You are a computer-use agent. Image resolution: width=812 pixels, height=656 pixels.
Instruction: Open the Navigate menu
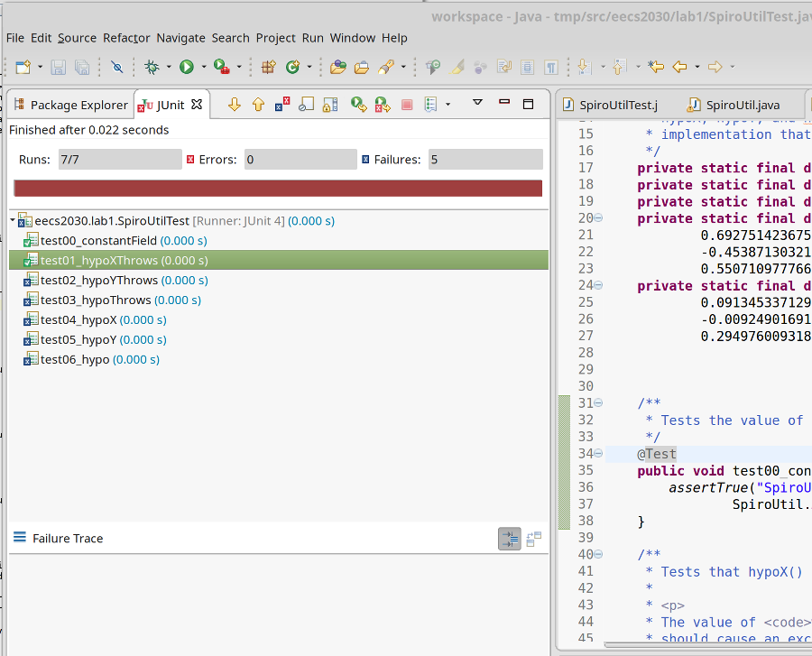pyautogui.click(x=180, y=38)
